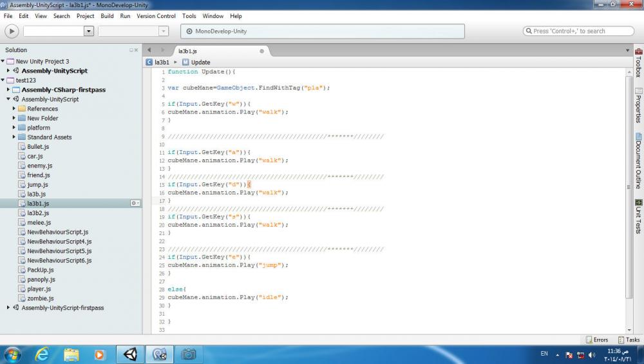Screen dimensions: 644x364
Task: Select friend.js file icon
Action: click(x=22, y=175)
